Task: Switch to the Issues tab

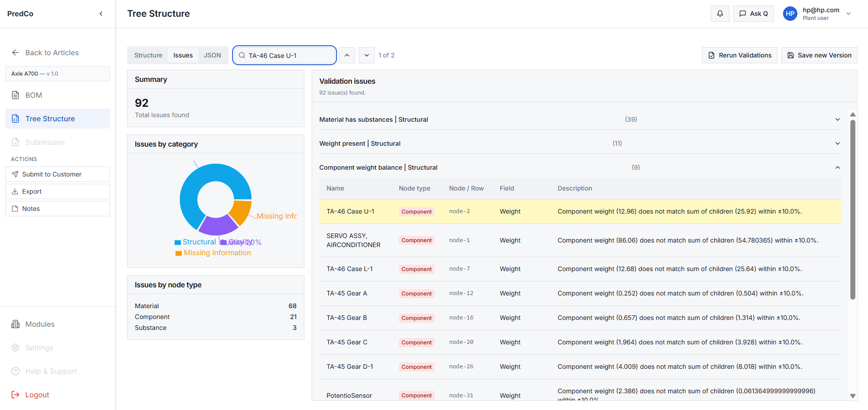Action: click(x=183, y=55)
